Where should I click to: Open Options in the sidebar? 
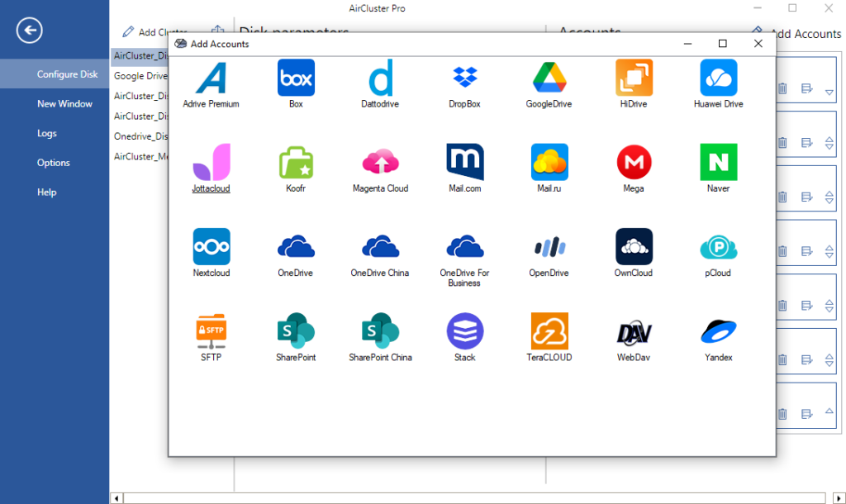pyautogui.click(x=55, y=163)
